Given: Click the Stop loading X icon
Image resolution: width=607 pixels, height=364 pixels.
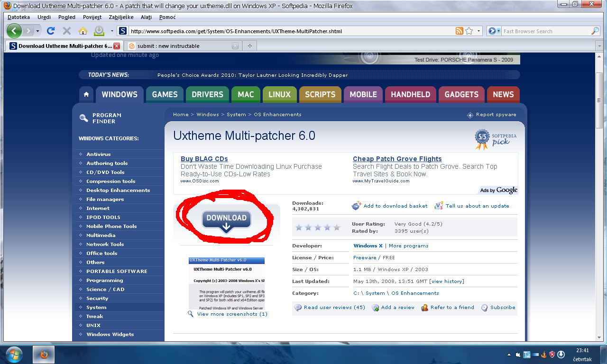Looking at the screenshot, I should pos(67,31).
